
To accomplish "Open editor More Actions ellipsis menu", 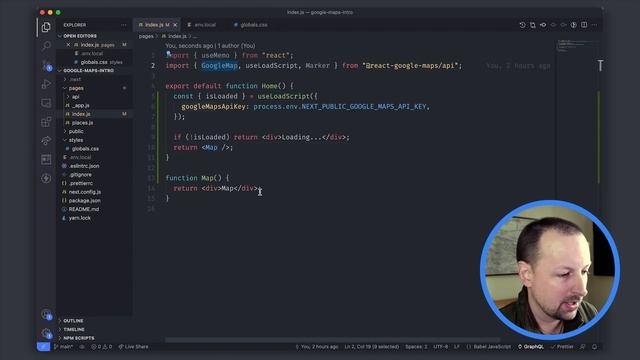I will tap(594, 25).
